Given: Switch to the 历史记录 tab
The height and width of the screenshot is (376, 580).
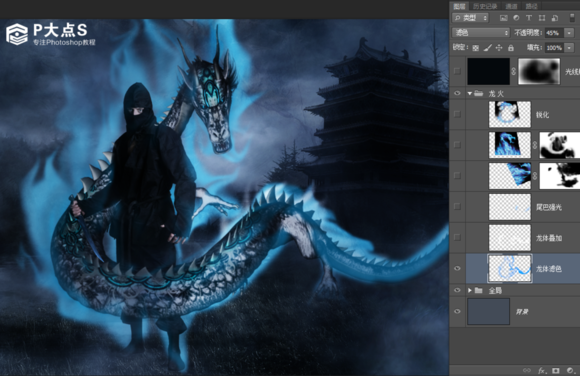Looking at the screenshot, I should pyautogui.click(x=485, y=6).
